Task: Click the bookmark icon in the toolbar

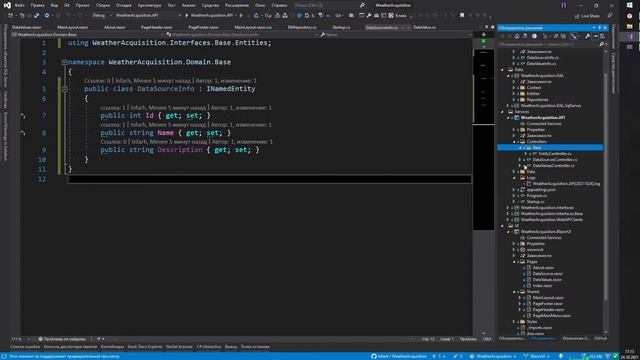Action: point(462,16)
